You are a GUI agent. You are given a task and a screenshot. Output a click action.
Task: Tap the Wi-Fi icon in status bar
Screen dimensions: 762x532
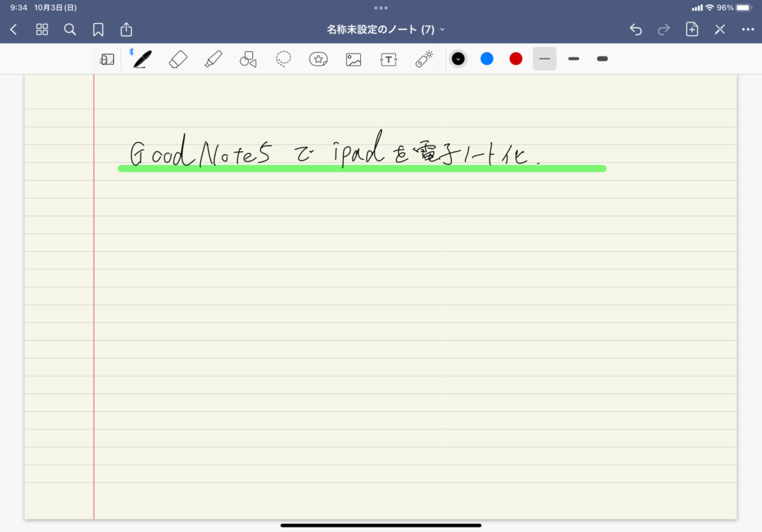click(709, 7)
